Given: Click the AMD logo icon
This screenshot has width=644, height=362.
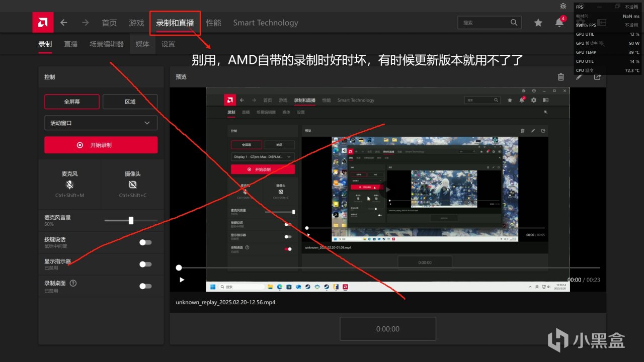Looking at the screenshot, I should [43, 23].
